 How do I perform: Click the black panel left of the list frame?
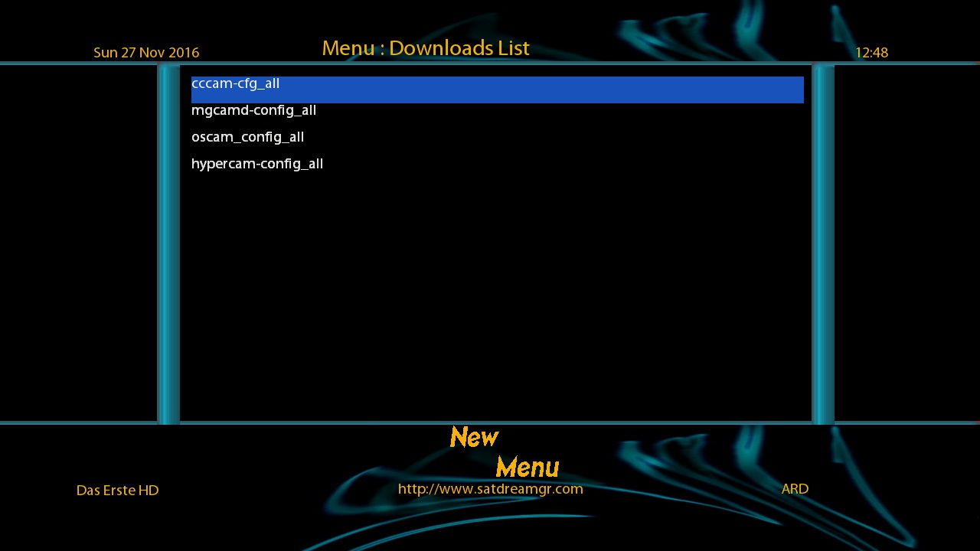[x=77, y=245]
